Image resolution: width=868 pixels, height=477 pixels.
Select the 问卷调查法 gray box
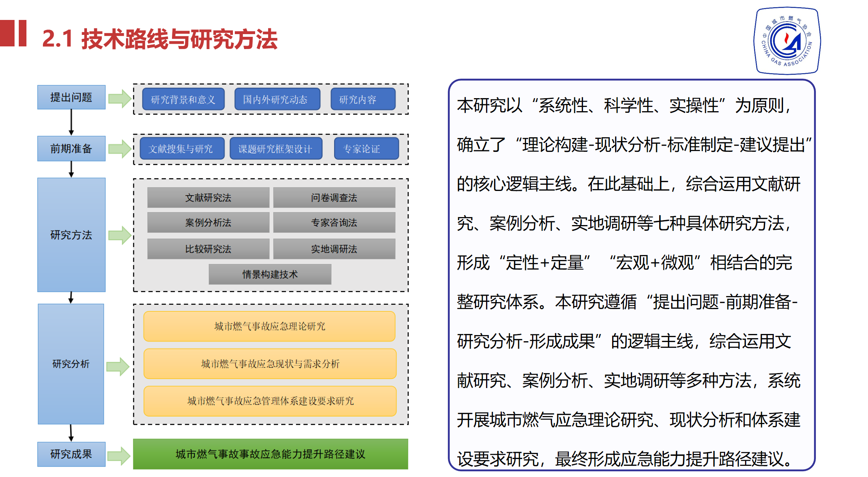pos(334,197)
